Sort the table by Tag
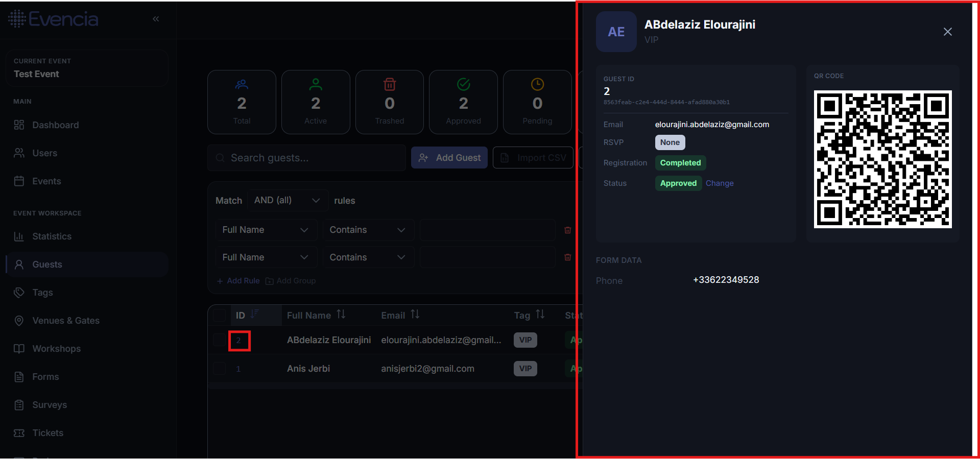This screenshot has height=459, width=980. pyautogui.click(x=529, y=315)
